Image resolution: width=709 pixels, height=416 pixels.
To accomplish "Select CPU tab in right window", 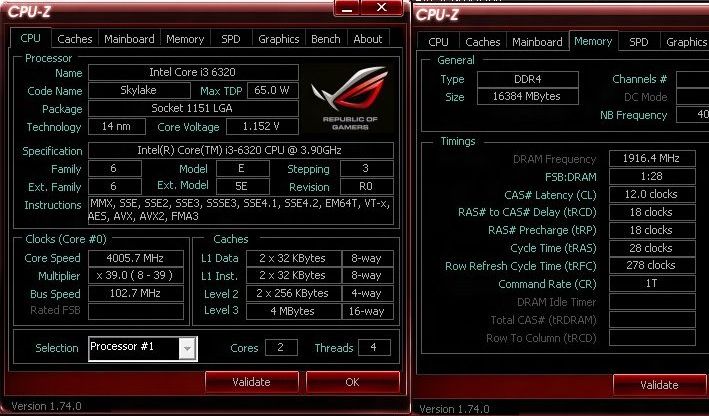I will point(438,42).
